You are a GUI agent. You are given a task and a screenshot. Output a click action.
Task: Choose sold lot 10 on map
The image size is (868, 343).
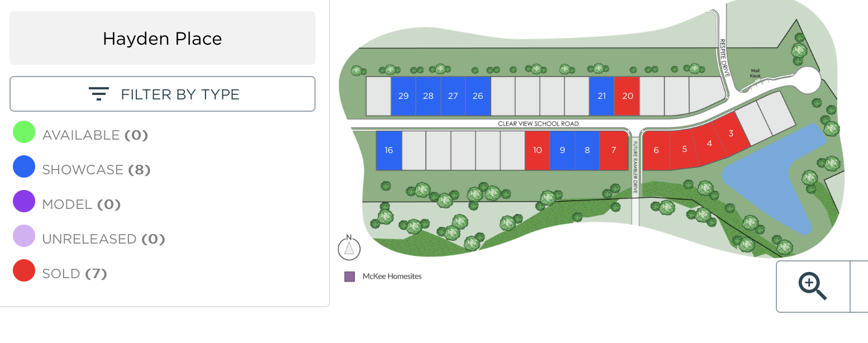537,150
